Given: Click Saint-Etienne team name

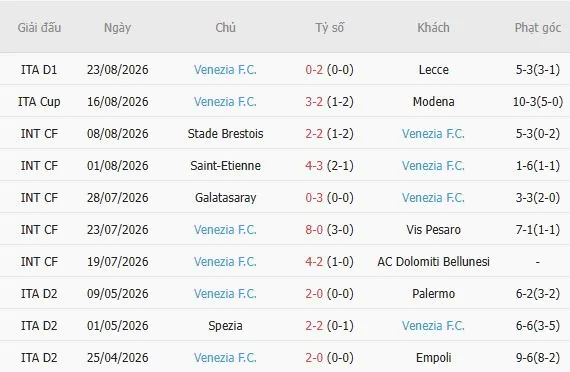Looking at the screenshot, I should click(x=225, y=165).
